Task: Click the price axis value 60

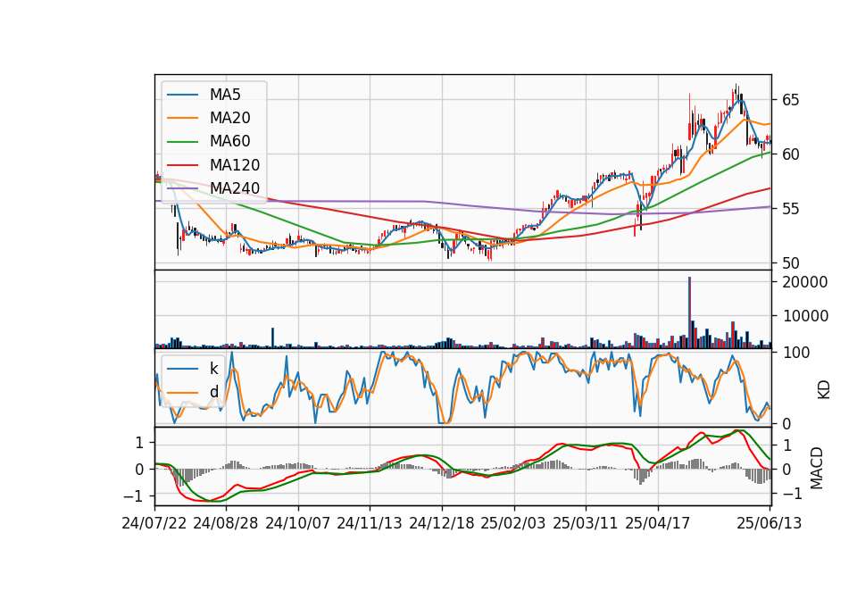Action: tap(790, 155)
